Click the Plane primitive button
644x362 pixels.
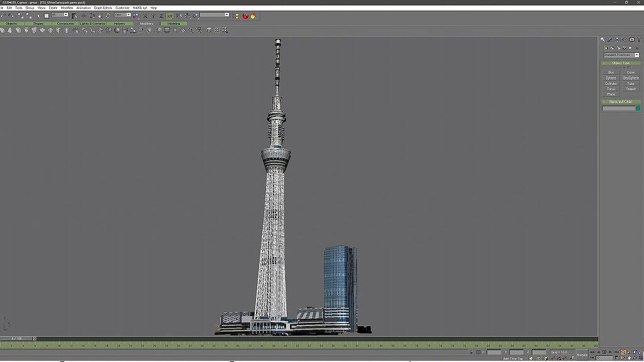point(611,94)
